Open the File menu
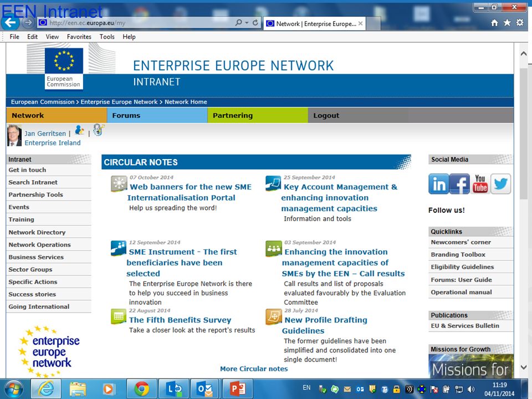The image size is (532, 399). (14, 37)
